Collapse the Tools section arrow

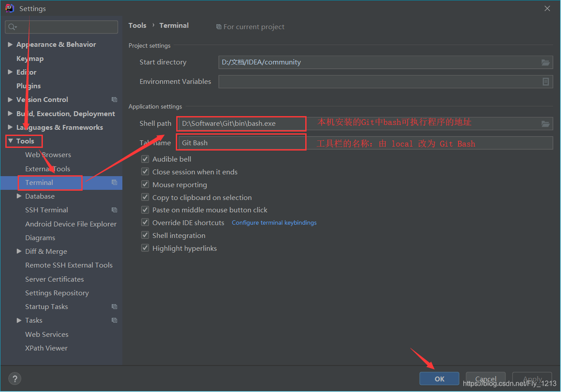point(10,141)
